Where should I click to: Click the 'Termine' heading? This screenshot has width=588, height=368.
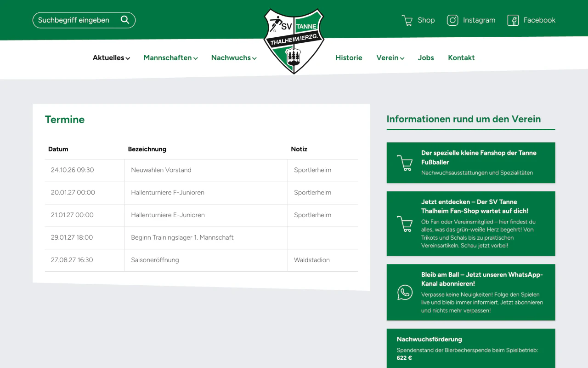65,120
